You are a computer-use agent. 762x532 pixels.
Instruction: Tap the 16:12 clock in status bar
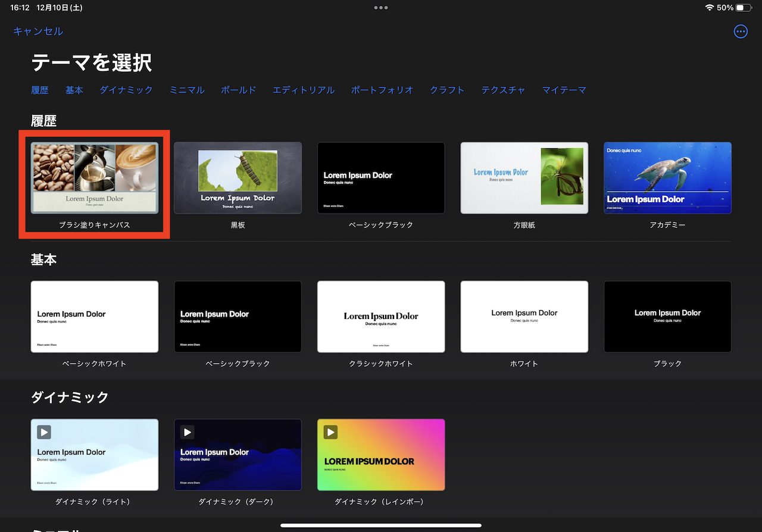pyautogui.click(x=20, y=8)
